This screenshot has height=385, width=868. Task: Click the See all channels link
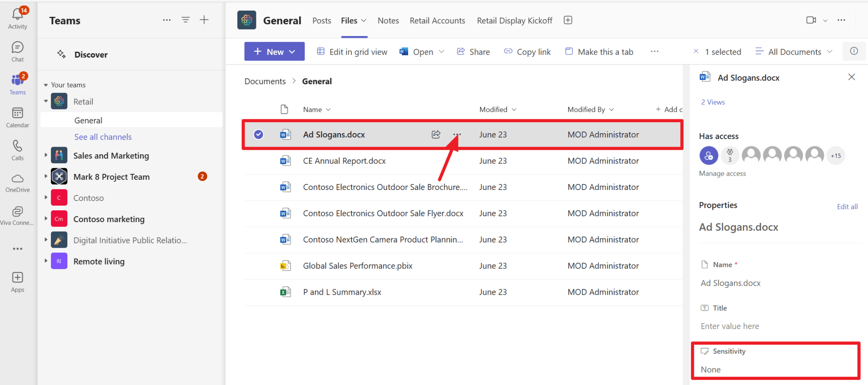click(x=103, y=137)
